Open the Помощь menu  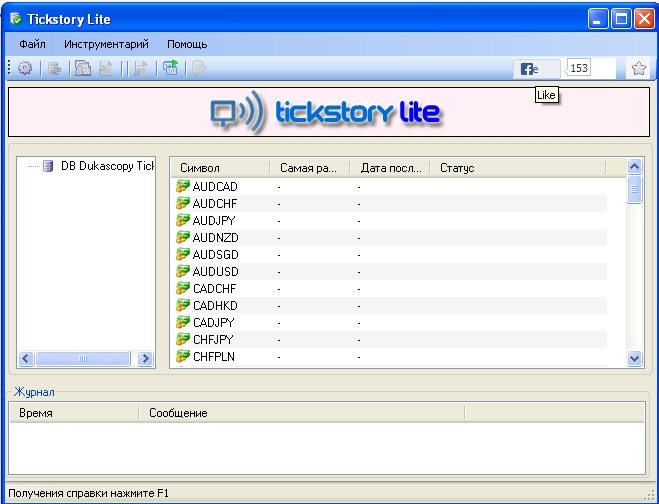187,44
